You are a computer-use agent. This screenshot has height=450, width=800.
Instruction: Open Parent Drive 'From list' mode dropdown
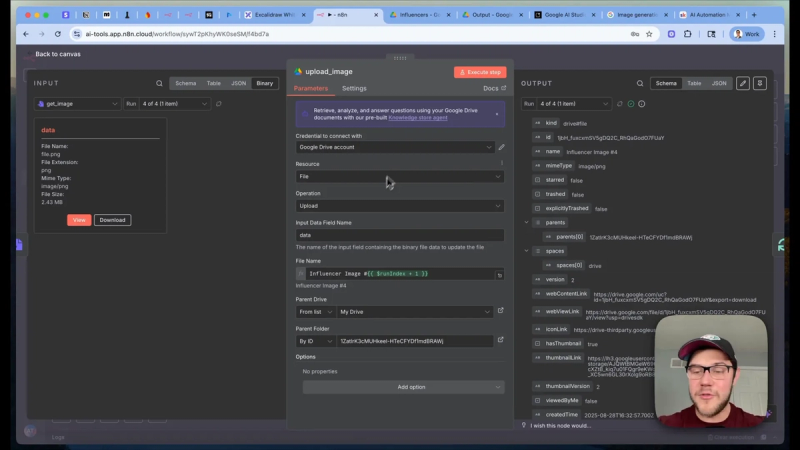click(315, 312)
